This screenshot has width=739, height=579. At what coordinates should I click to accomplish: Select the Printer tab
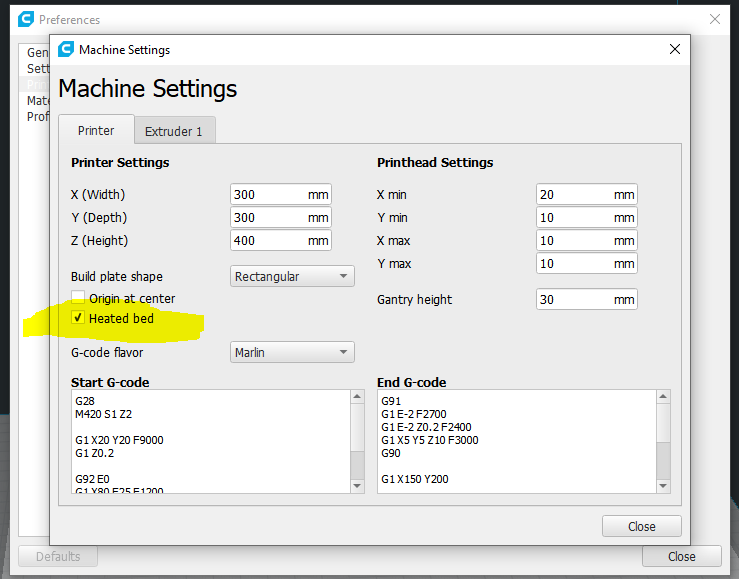point(96,130)
